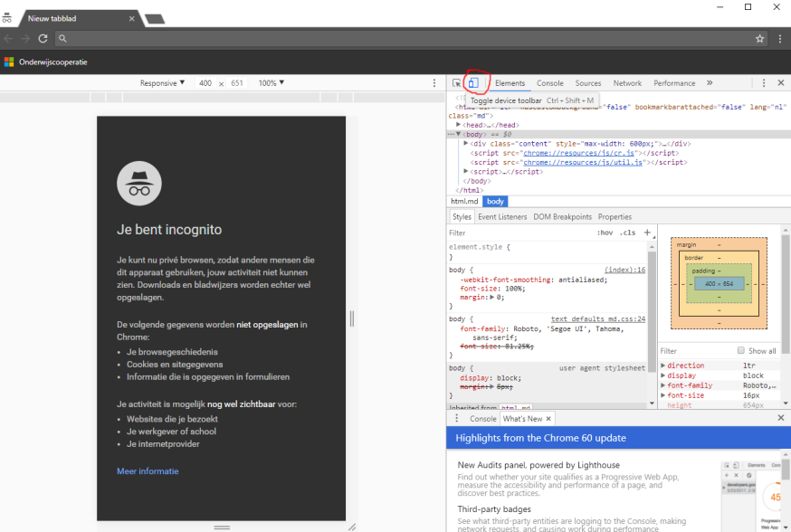Collapse the body element node
The width and height of the screenshot is (791, 532).
pyautogui.click(x=459, y=134)
